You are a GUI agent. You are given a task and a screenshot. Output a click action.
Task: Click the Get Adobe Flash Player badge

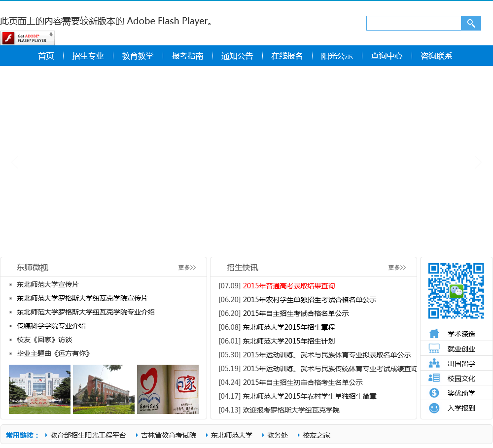(28, 38)
